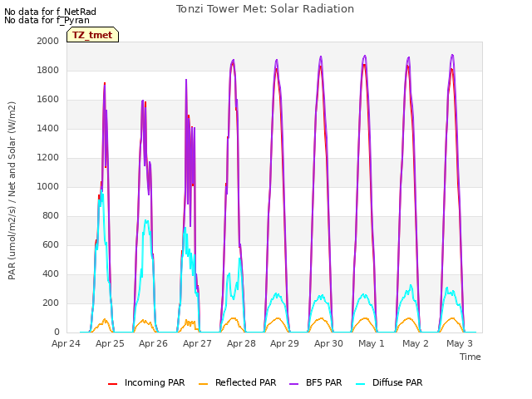532x399 pixels.
Task: Click the 200 y-axis tick label
Action: tap(51, 303)
